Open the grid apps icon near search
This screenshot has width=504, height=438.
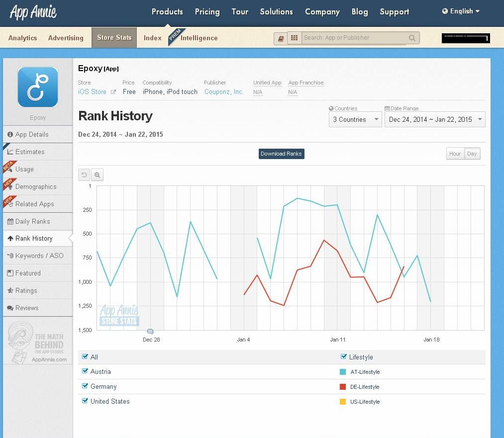pos(294,38)
